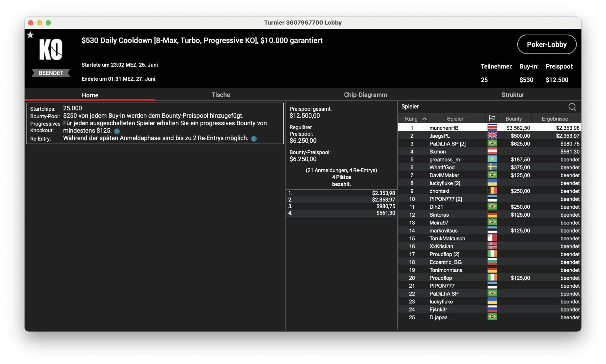Screen dimensions: 606x364
Task: Sort by Spieler name column header
Action: click(x=455, y=119)
